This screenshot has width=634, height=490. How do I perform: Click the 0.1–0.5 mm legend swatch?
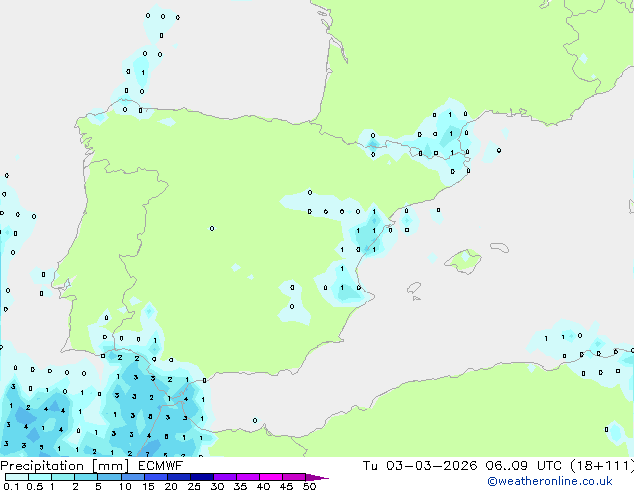tap(17, 477)
